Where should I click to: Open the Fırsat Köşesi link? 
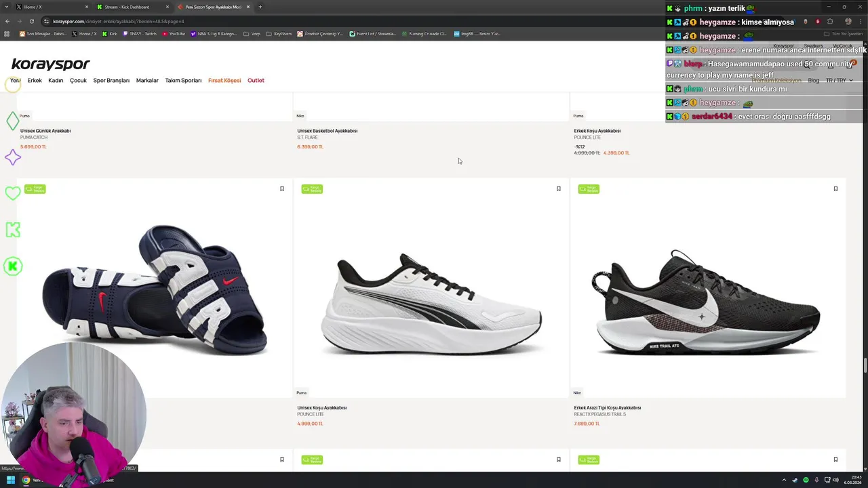[224, 81]
